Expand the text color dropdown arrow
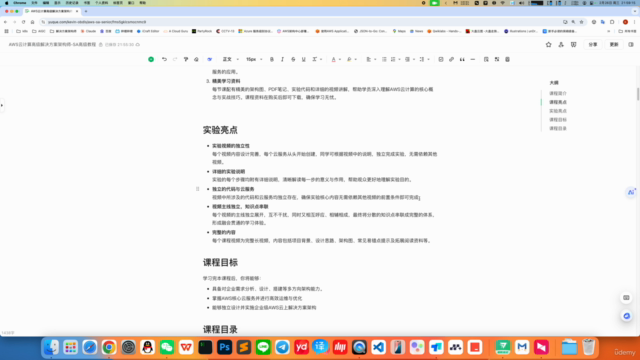 coord(340,60)
